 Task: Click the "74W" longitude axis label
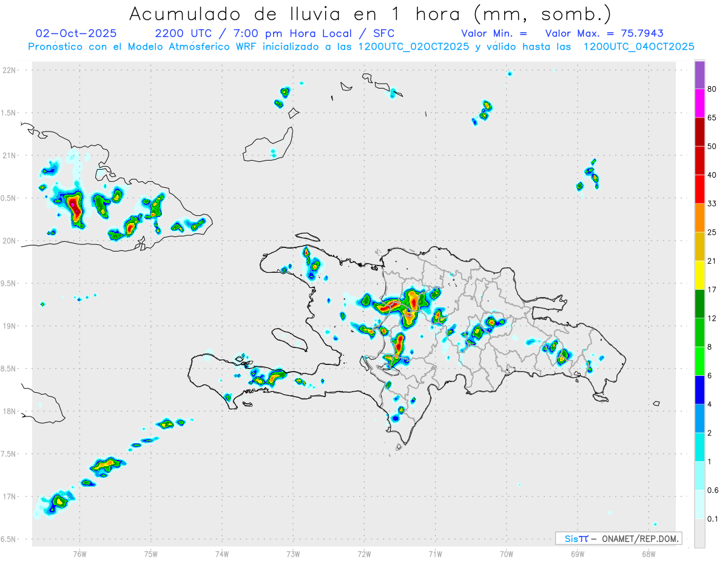[222, 554]
